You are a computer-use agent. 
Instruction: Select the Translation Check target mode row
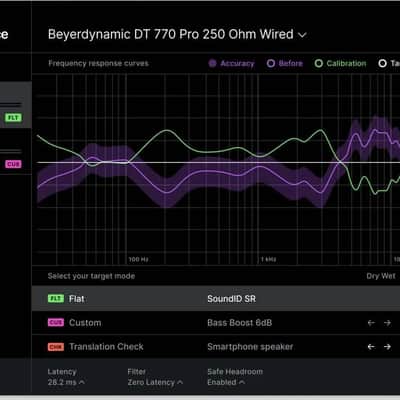click(x=216, y=347)
